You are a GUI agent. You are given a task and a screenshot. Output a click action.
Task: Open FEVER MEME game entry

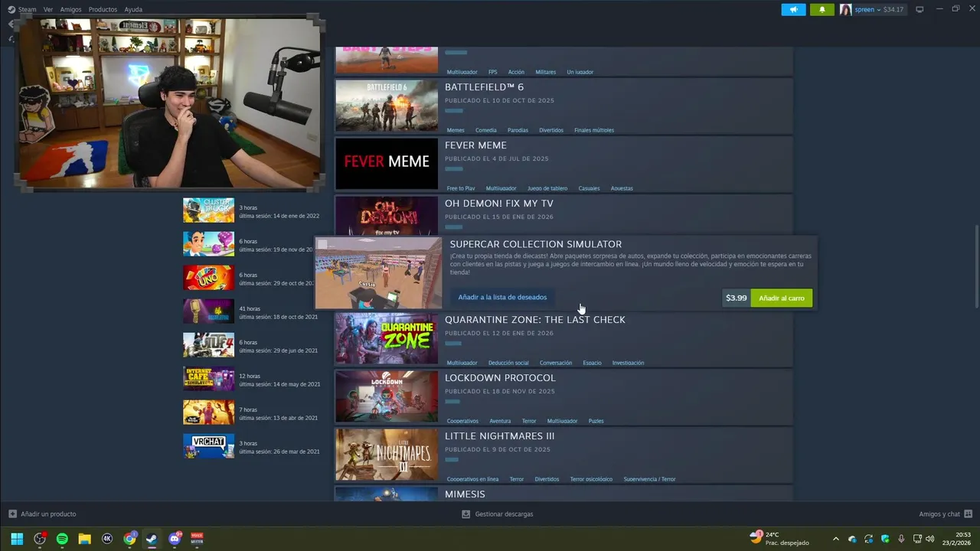[475, 145]
